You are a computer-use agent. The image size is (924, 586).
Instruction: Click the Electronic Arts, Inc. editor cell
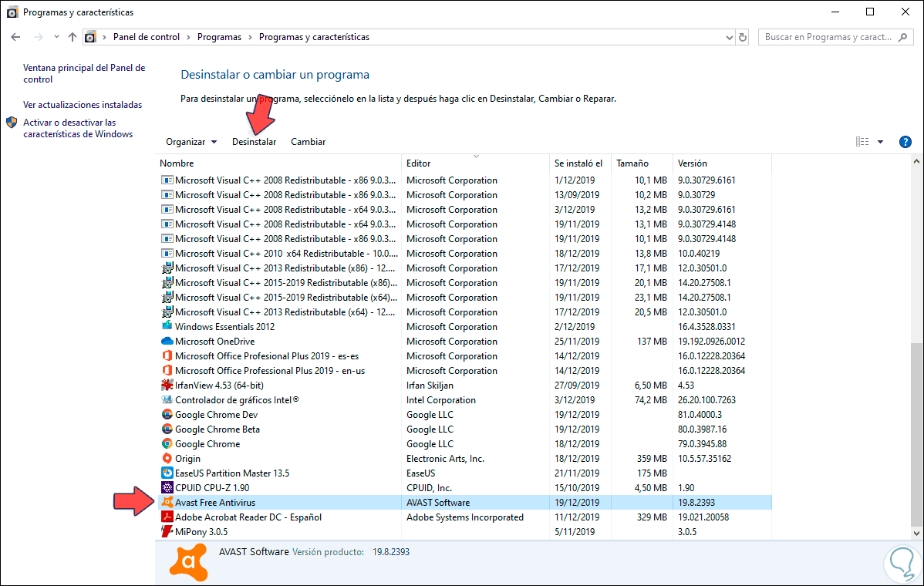[x=445, y=459]
